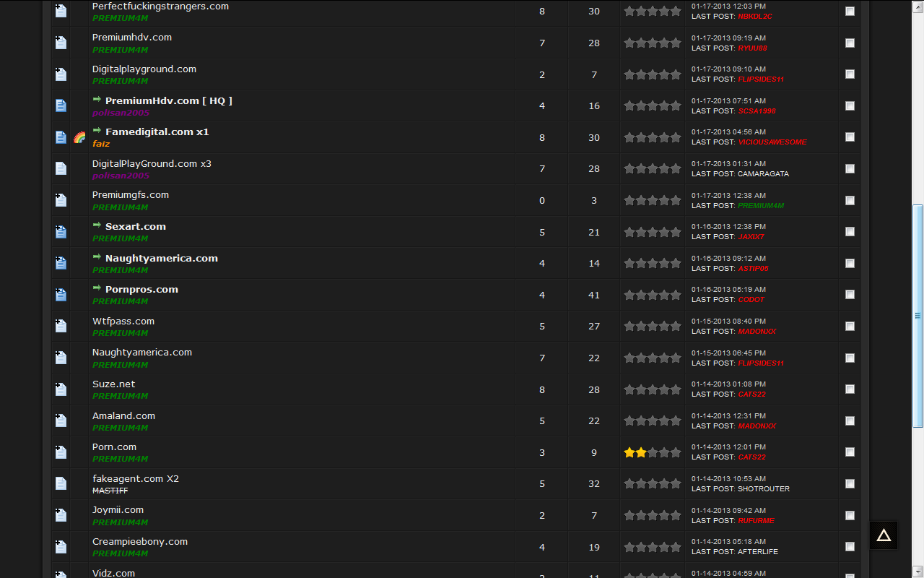This screenshot has width=924, height=578.
Task: Click the rainbow icon beside Famedigital.com x1
Action: [x=79, y=137]
